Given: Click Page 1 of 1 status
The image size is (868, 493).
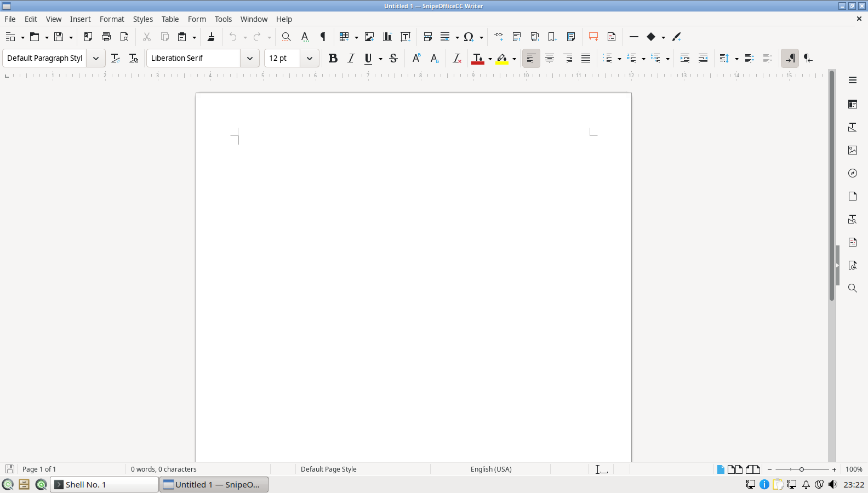Looking at the screenshot, I should click(x=39, y=469).
